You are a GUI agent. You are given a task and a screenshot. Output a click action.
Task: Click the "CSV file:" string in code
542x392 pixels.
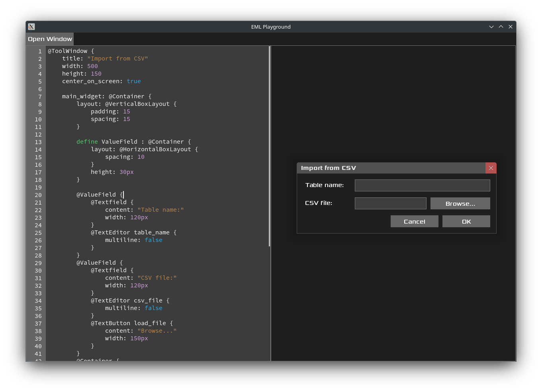tap(157, 278)
